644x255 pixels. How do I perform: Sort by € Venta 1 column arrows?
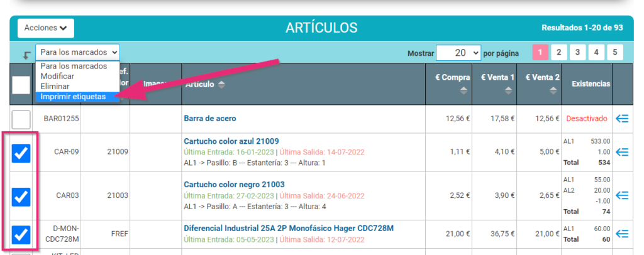pos(508,90)
